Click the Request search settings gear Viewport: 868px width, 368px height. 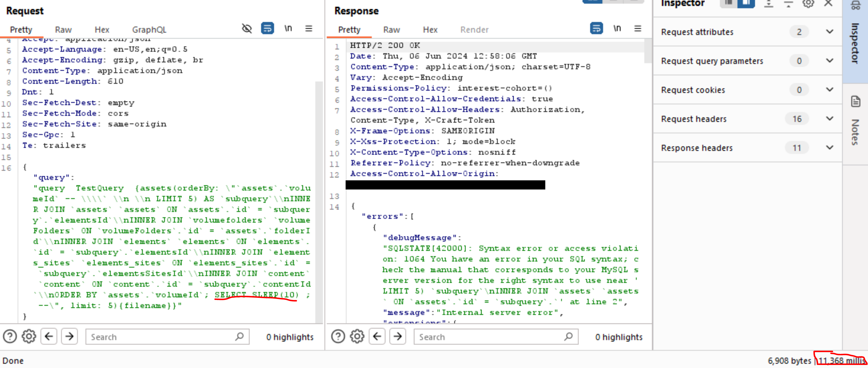point(29,336)
